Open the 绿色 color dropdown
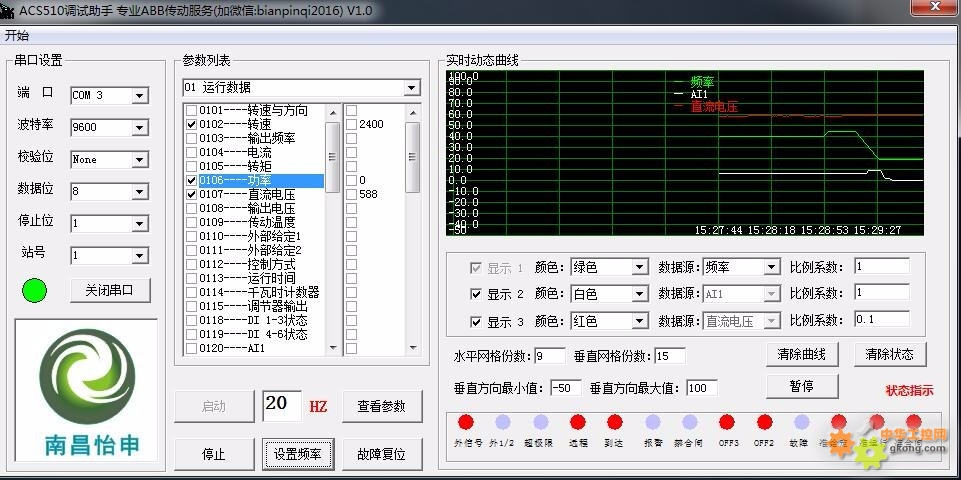This screenshot has height=480, width=961. pyautogui.click(x=639, y=267)
